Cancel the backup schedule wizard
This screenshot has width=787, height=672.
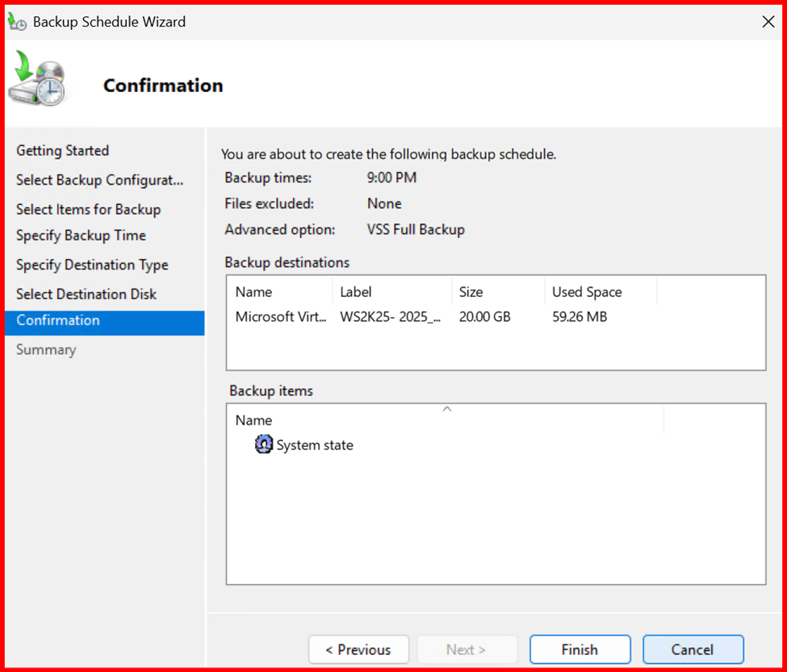[x=693, y=649]
